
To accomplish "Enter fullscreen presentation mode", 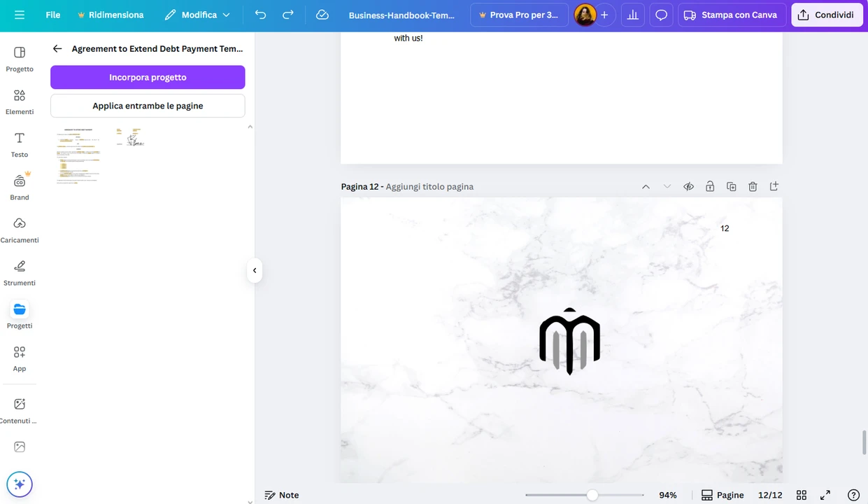I will pos(825,495).
